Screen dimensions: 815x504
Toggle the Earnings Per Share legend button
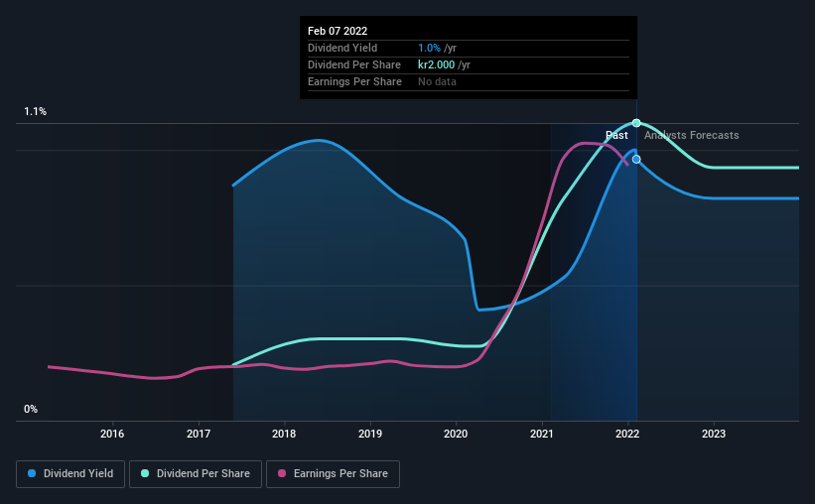coord(333,474)
